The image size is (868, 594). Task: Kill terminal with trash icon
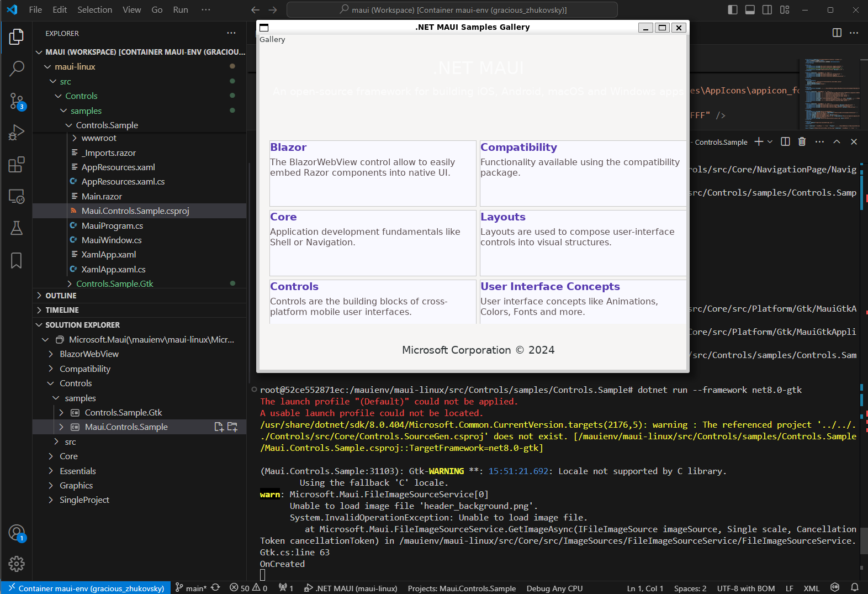tap(802, 142)
